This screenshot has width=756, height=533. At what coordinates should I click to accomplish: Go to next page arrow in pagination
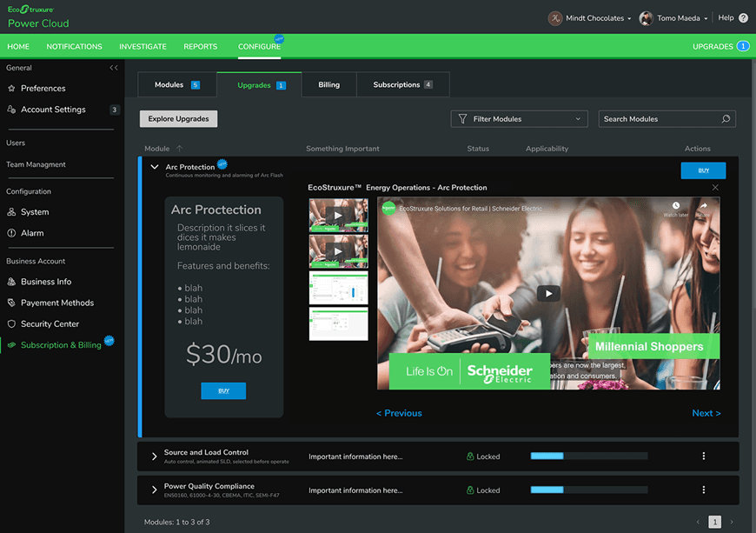coord(732,522)
